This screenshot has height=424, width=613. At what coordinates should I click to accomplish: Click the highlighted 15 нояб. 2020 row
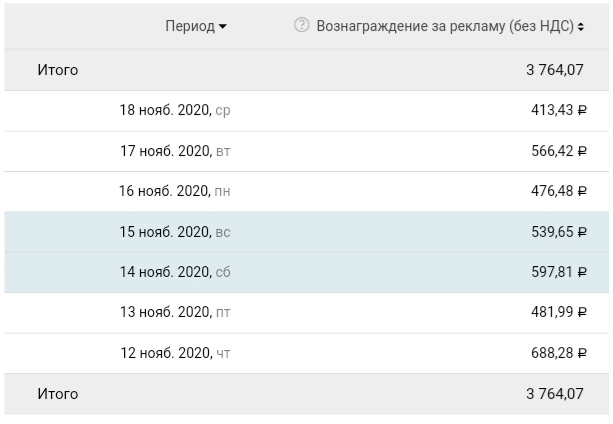[x=175, y=232]
